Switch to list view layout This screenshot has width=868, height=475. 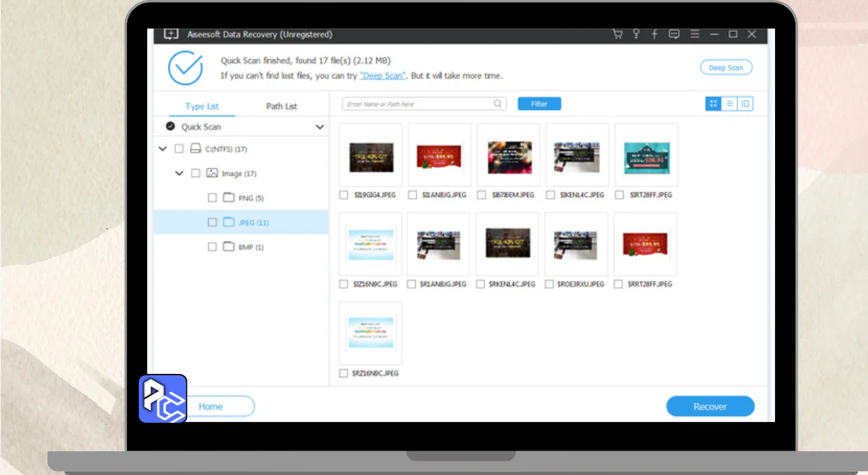[729, 104]
